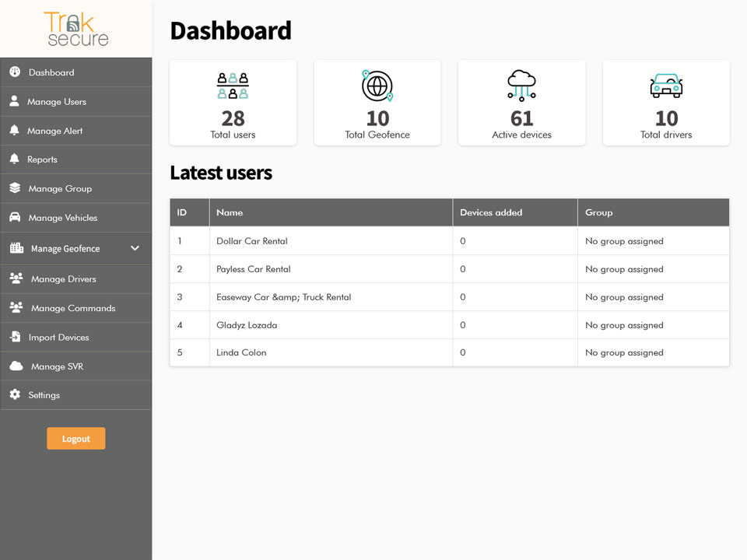Screen dimensions: 747x560
Task: Click the Manage Alert bell icon
Action: (14, 131)
